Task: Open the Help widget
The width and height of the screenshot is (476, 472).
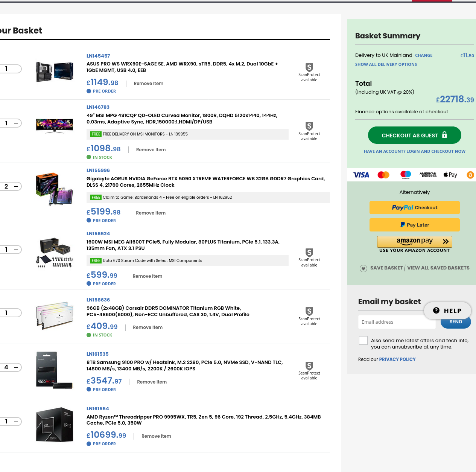Action: [x=447, y=311]
